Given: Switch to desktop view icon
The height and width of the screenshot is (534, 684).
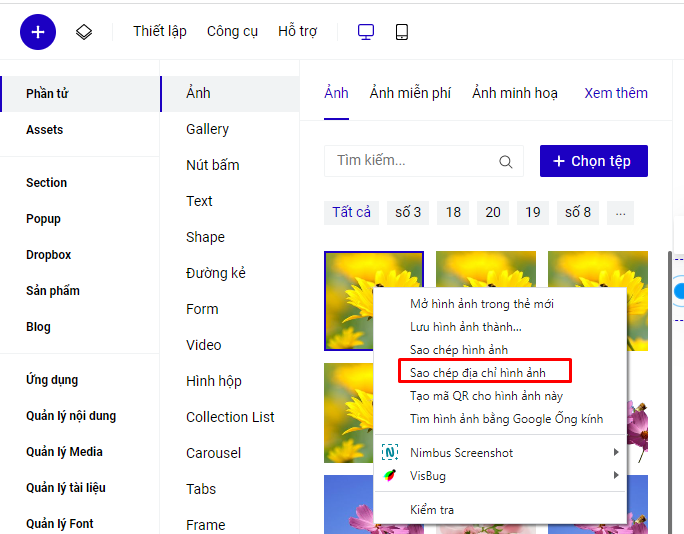Looking at the screenshot, I should pos(366,32).
